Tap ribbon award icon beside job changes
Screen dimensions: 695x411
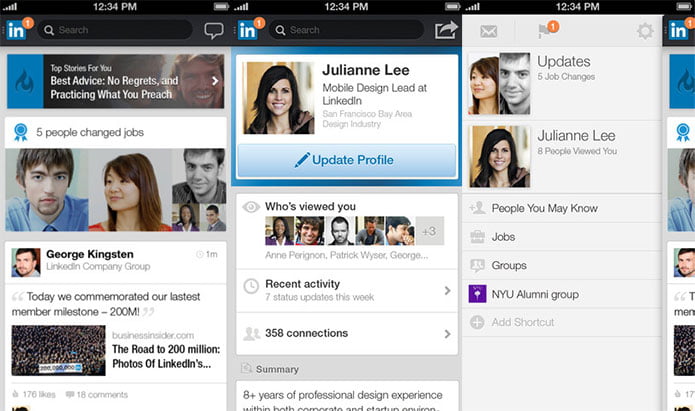coord(20,132)
